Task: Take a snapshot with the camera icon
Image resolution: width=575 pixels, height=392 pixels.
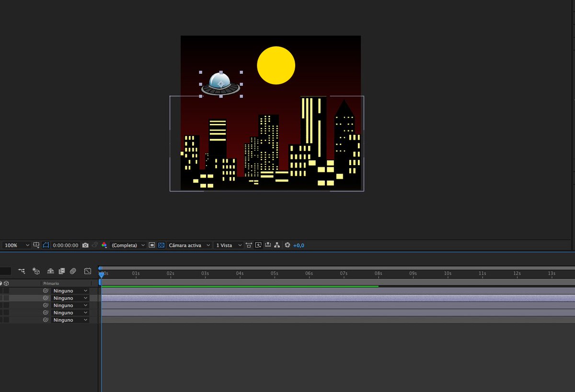Action: [x=85, y=245]
